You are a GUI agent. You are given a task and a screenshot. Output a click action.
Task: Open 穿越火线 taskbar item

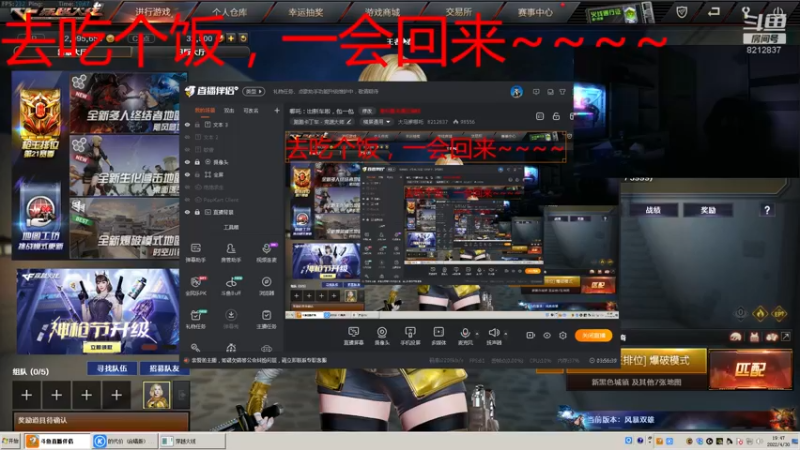coord(192,441)
